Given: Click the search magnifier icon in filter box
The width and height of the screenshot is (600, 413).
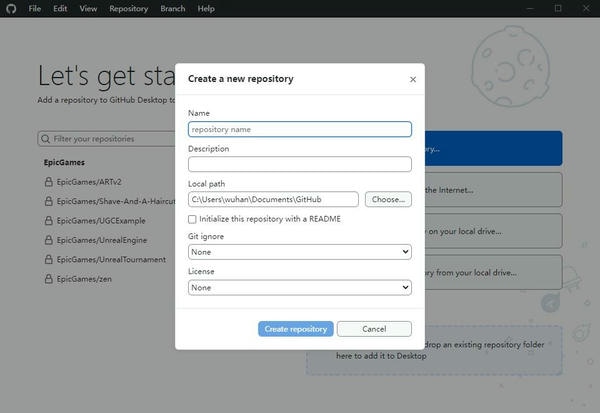Looking at the screenshot, I should 46,139.
